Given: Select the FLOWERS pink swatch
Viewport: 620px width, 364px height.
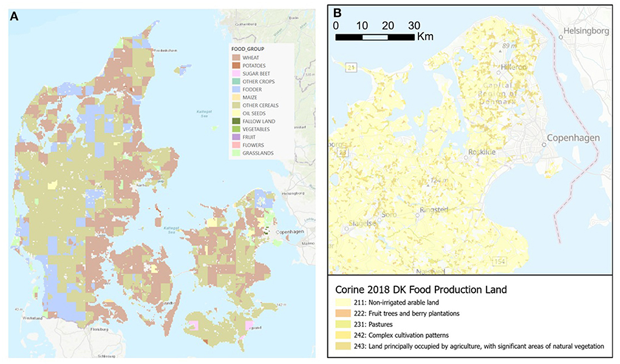Looking at the screenshot, I should point(235,145).
